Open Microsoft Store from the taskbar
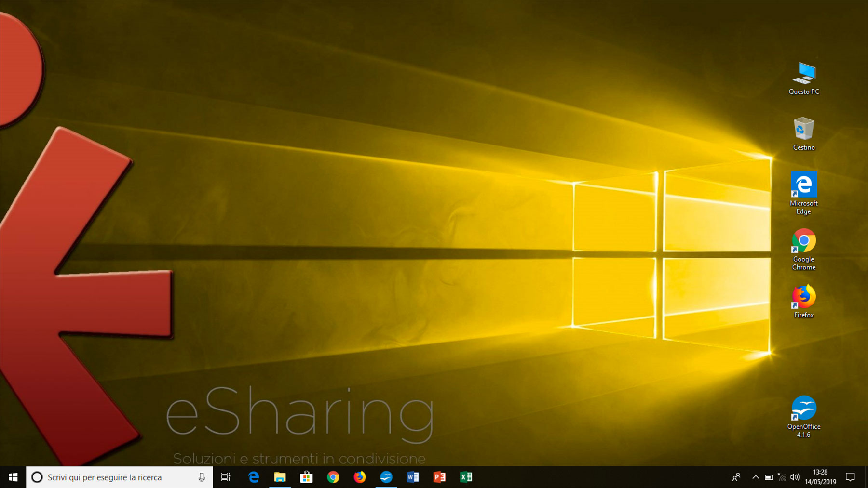This screenshot has width=868, height=488. point(306,477)
